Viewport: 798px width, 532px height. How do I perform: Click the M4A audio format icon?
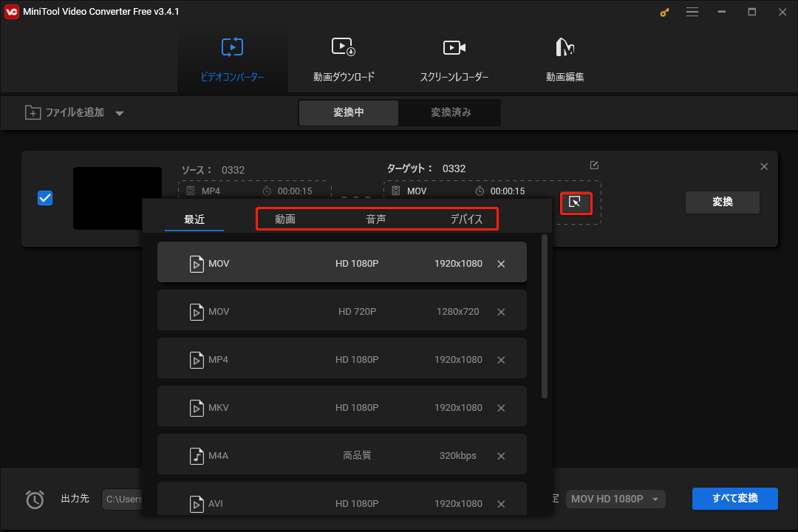click(197, 456)
